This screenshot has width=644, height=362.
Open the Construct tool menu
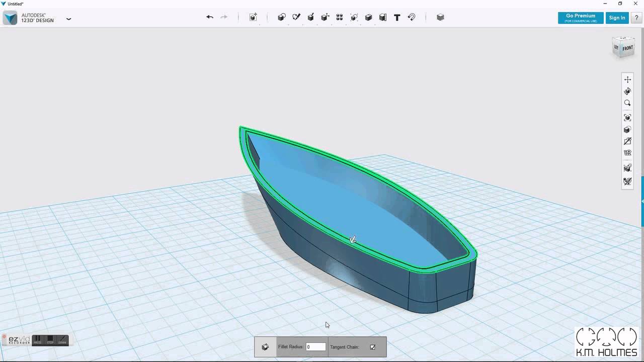pos(310,17)
